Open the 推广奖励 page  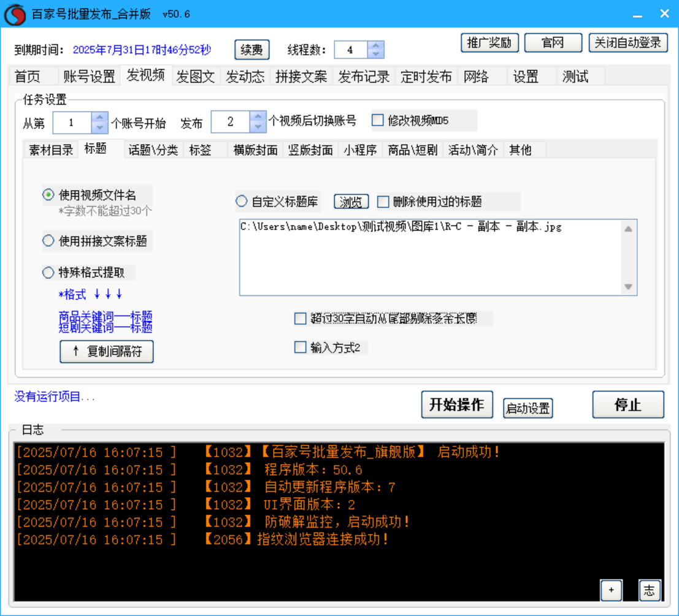click(489, 43)
